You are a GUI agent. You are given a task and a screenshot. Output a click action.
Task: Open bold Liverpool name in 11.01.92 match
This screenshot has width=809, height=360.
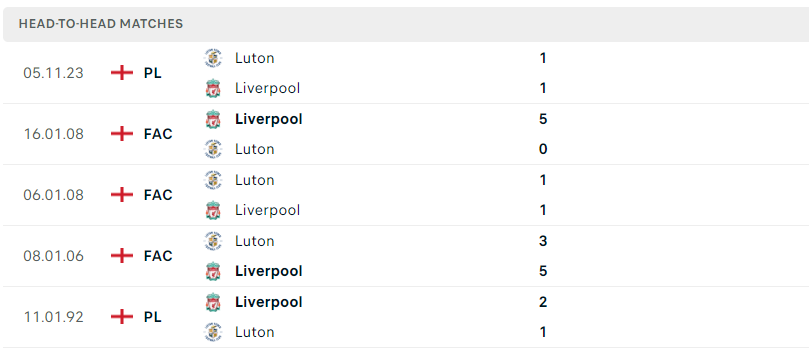(269, 302)
